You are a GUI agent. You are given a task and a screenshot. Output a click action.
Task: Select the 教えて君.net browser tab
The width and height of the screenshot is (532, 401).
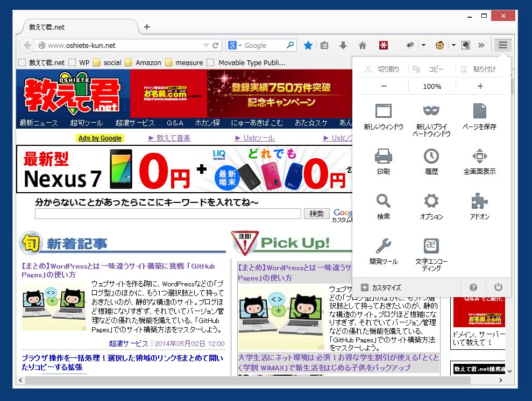80,27
